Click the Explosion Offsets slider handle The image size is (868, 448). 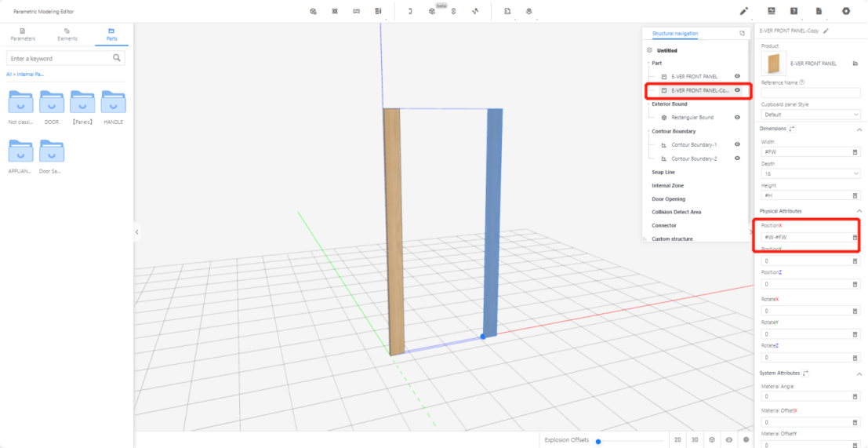(x=598, y=441)
